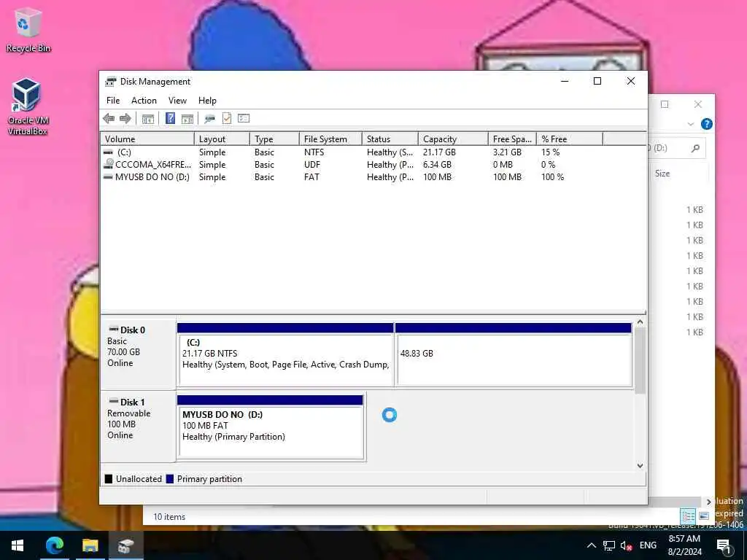Click the scroll-up arrow in the disk pane
Image resolution: width=747 pixels, height=560 pixels.
pos(640,322)
